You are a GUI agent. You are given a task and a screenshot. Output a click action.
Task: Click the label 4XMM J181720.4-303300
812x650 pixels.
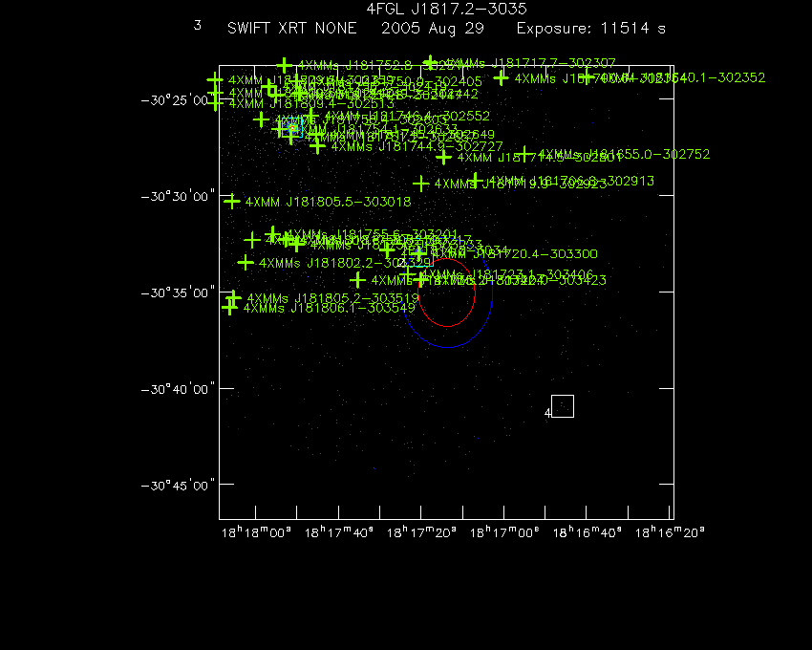tap(515, 254)
